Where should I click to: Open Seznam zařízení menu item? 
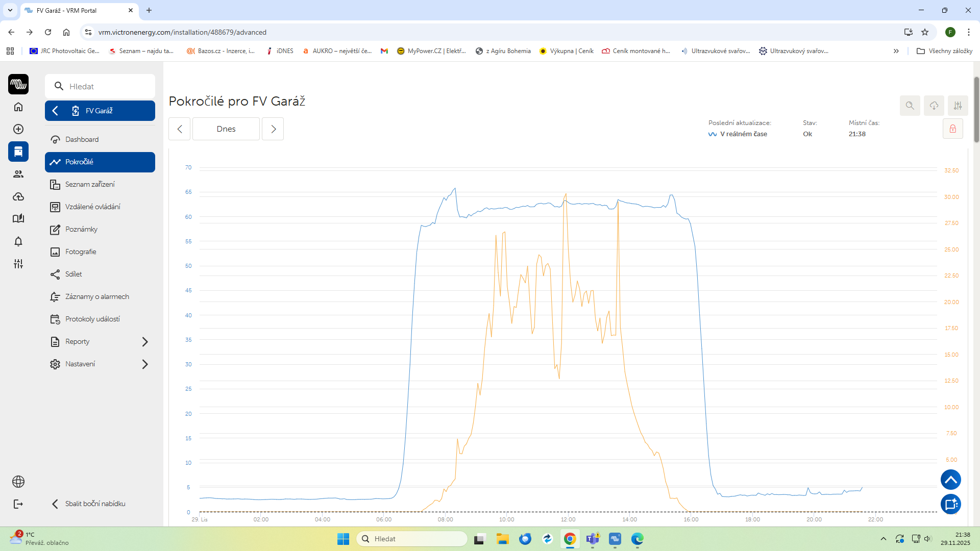(x=90, y=184)
